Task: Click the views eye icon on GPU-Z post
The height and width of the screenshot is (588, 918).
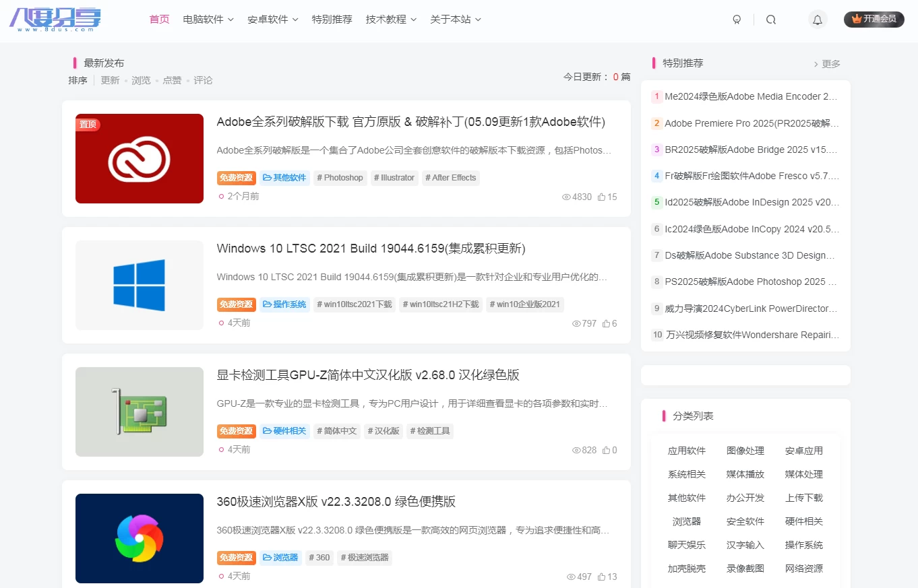Action: coord(576,450)
